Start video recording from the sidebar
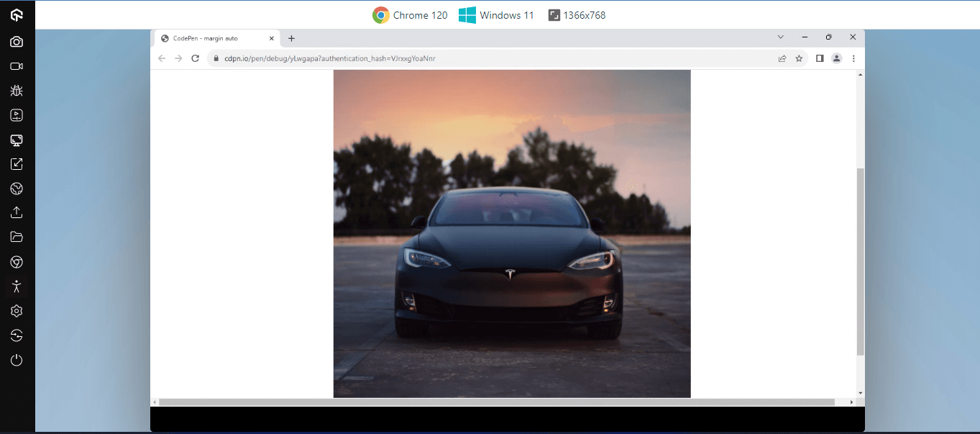 [17, 66]
